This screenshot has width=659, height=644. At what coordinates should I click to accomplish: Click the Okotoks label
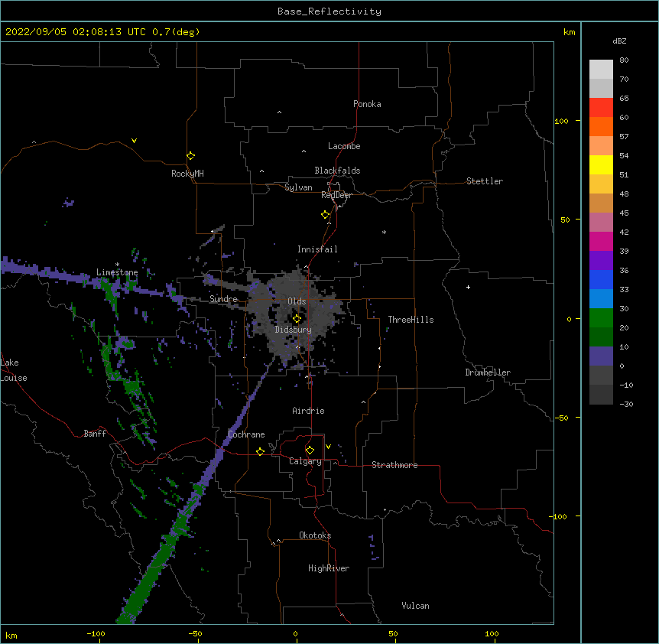point(315,535)
